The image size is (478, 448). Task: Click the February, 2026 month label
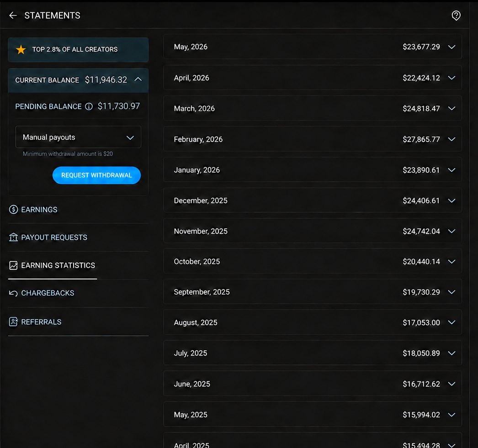pos(198,139)
